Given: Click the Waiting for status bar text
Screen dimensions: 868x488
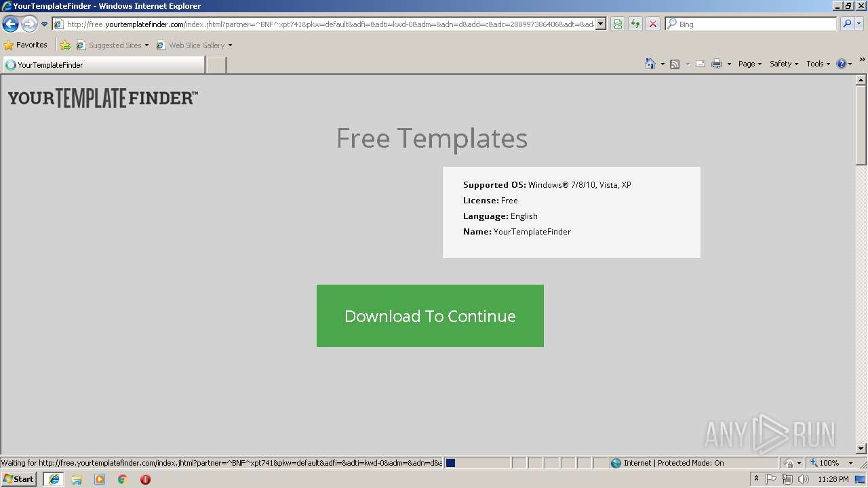Looking at the screenshot, I should pyautogui.click(x=222, y=463).
